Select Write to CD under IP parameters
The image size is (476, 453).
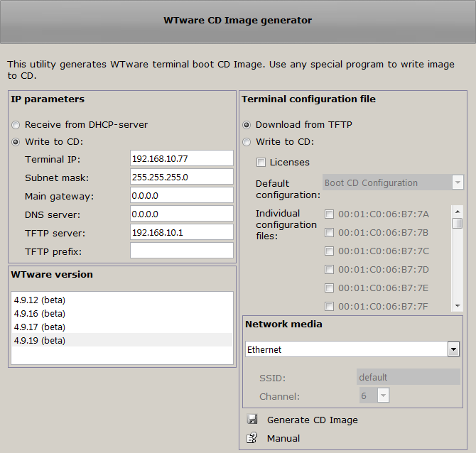[16, 142]
